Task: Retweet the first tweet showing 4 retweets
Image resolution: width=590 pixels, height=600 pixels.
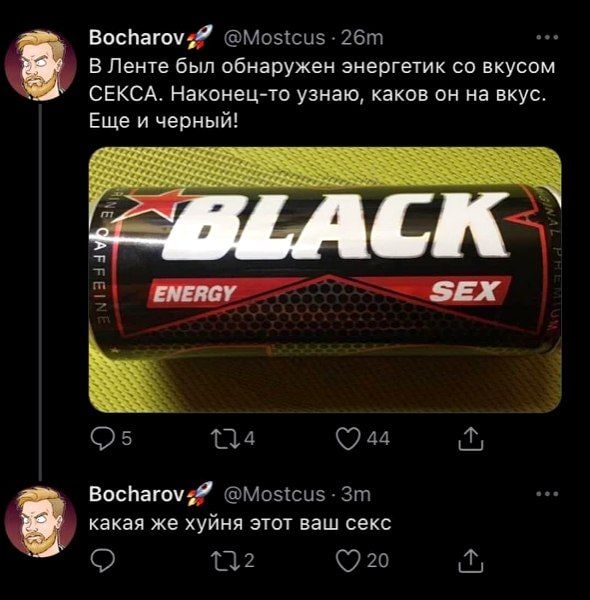Action: (225, 439)
